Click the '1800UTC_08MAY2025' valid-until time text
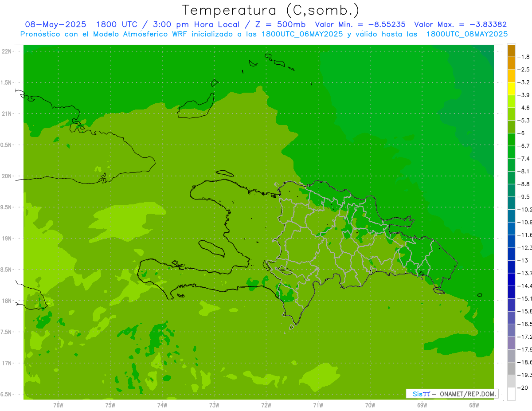532x411 pixels. click(x=467, y=34)
